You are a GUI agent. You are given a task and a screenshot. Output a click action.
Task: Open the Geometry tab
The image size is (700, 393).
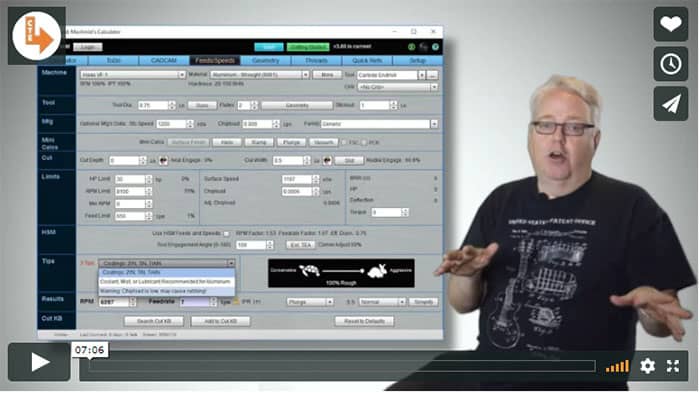tap(266, 60)
